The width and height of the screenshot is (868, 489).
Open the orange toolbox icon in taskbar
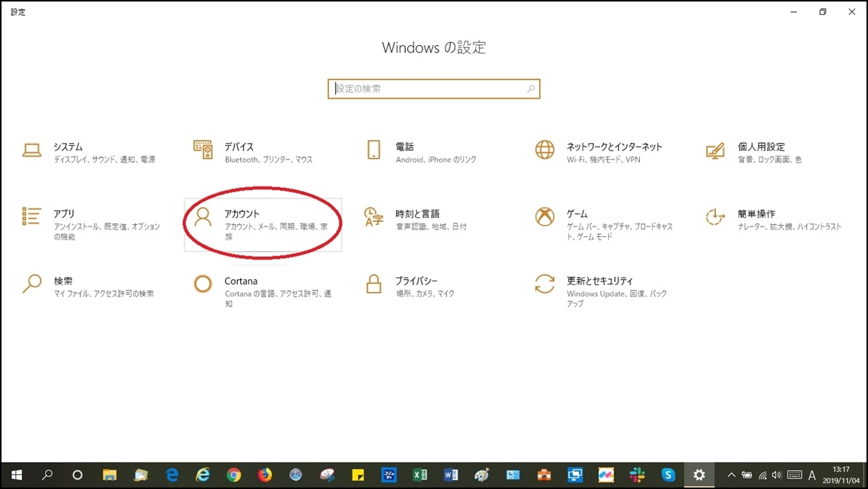[544, 475]
